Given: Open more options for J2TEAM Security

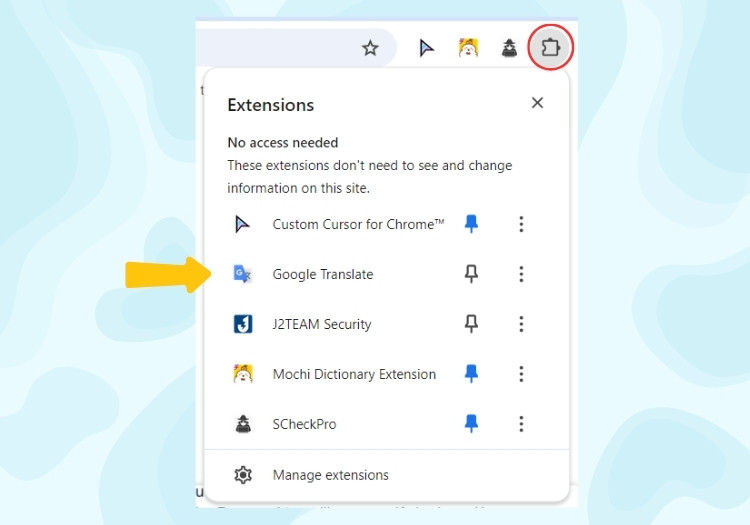Looking at the screenshot, I should point(521,324).
